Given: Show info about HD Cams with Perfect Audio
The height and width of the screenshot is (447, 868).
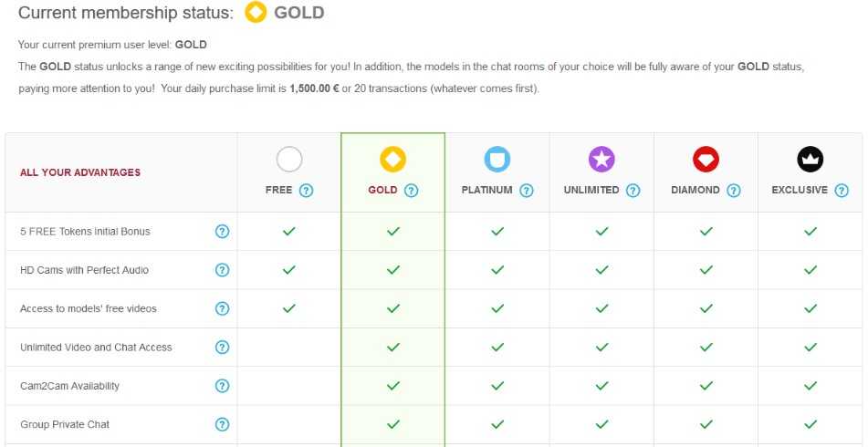Looking at the screenshot, I should pos(222,270).
